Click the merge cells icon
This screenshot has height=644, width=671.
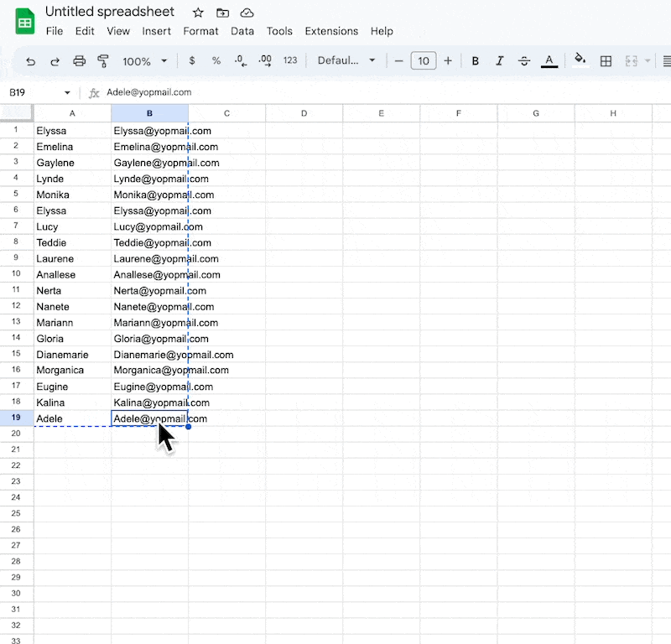pos(632,61)
